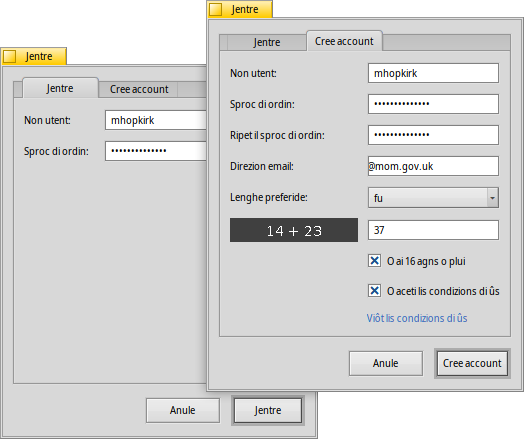Viewport: 524px width, 439px height.
Task: Click the yellow close box of back Jentre window
Action: coord(10,56)
